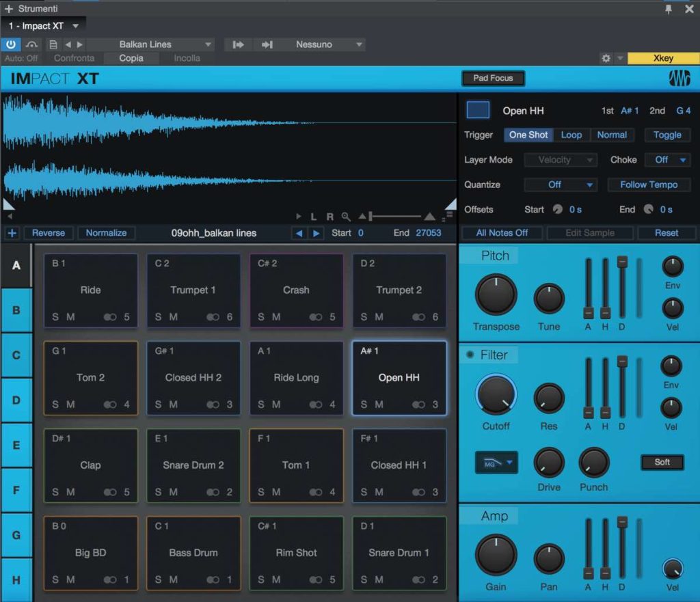This screenshot has width=700, height=602.
Task: Click the Copia button
Action: tap(131, 58)
